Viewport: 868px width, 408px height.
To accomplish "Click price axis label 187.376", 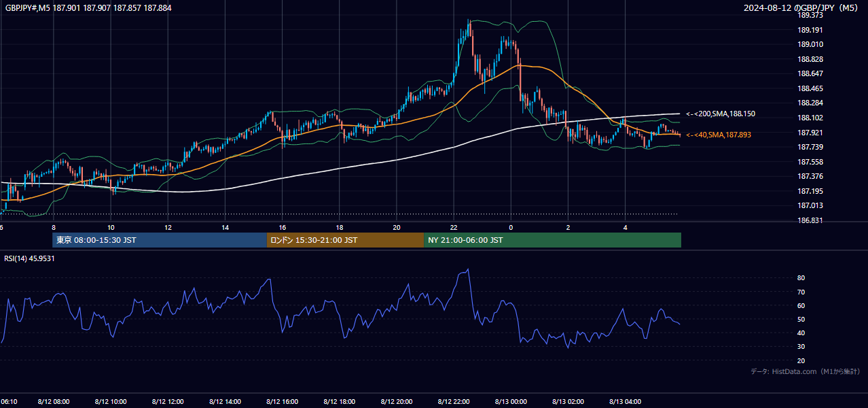I will pyautogui.click(x=810, y=176).
